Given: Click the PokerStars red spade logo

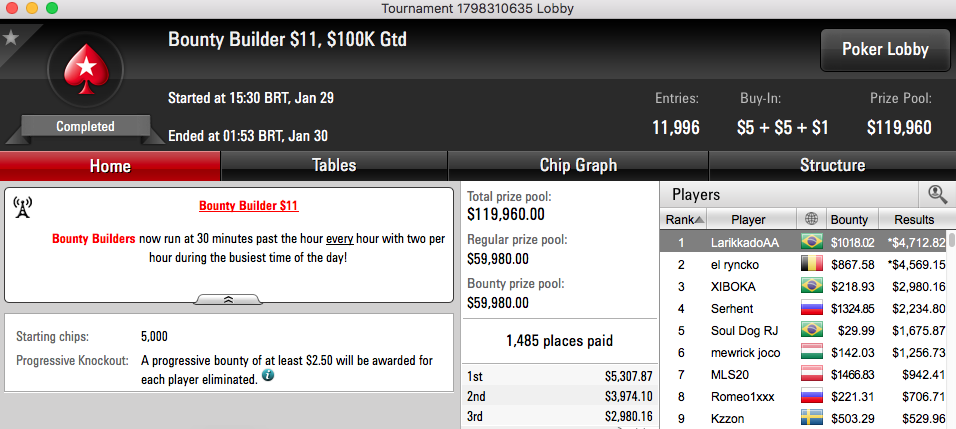Looking at the screenshot, I should tap(85, 70).
